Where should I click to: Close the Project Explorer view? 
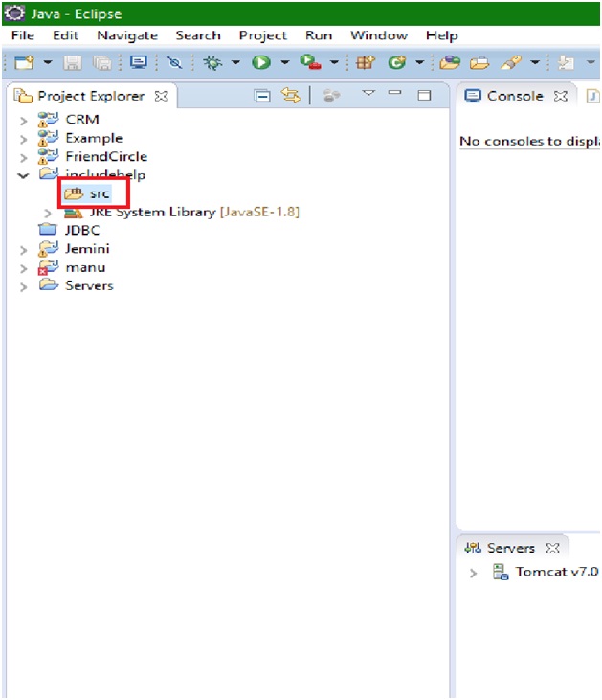161,96
